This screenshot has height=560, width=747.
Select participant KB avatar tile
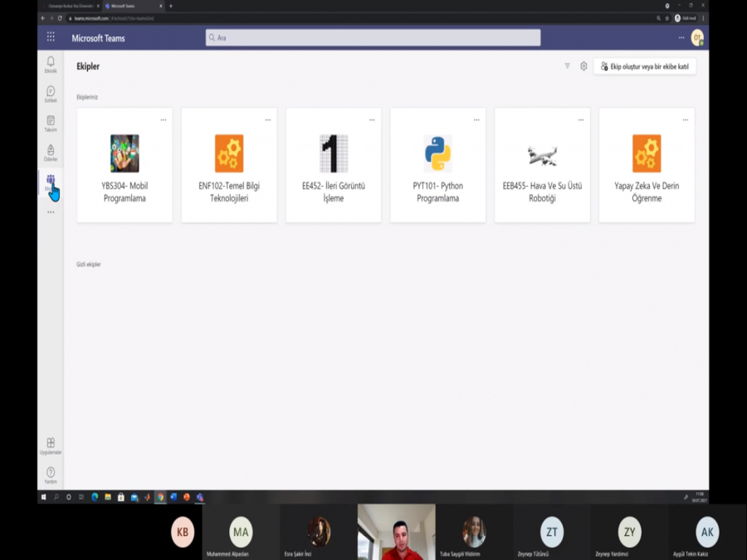[183, 532]
